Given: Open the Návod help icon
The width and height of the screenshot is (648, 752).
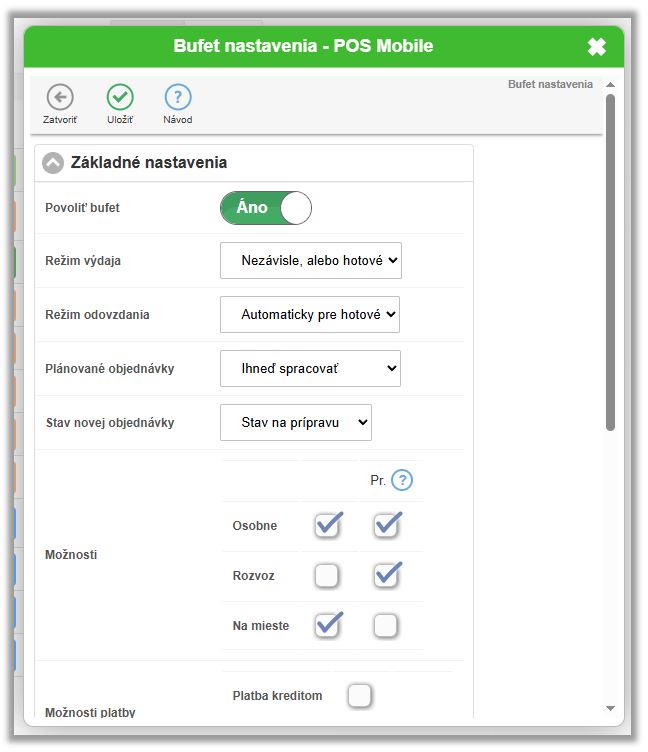Looking at the screenshot, I should [178, 98].
